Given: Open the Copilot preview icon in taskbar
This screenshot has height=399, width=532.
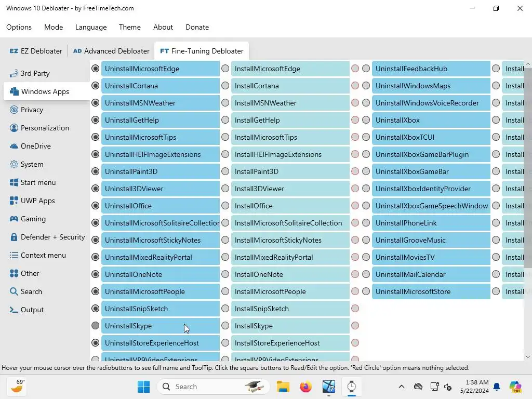Looking at the screenshot, I should coord(515,387).
